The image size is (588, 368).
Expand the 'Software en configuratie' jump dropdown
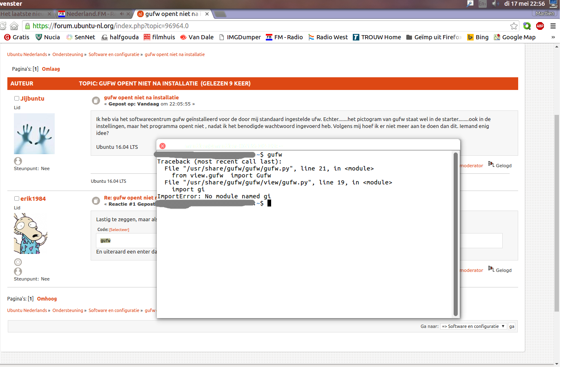click(473, 326)
